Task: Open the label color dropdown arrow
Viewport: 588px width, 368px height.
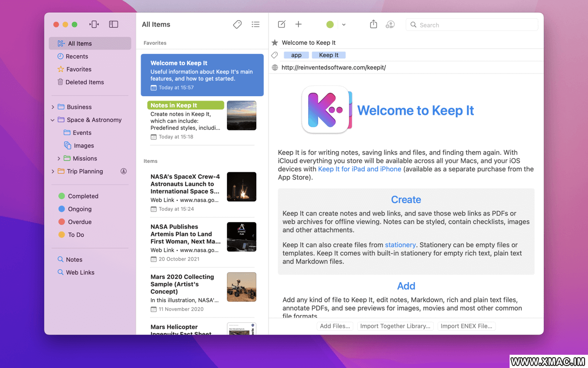Action: coord(343,25)
